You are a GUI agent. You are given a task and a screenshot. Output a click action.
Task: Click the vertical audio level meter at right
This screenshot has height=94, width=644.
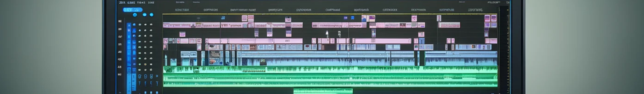(508, 50)
